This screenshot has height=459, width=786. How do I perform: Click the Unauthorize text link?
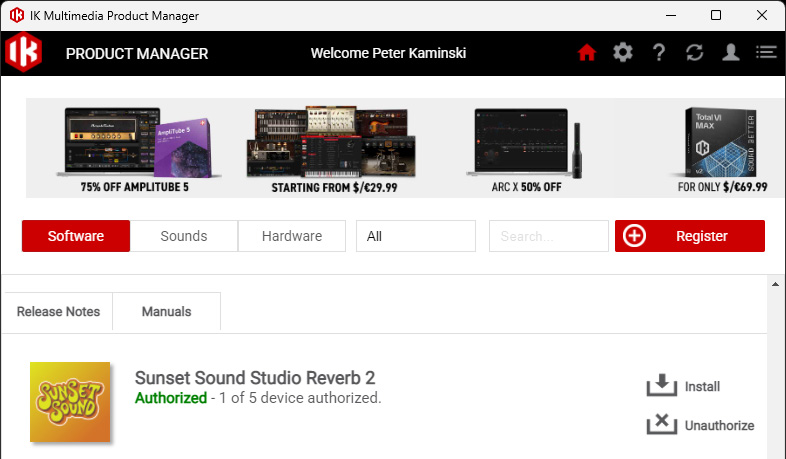[719, 425]
